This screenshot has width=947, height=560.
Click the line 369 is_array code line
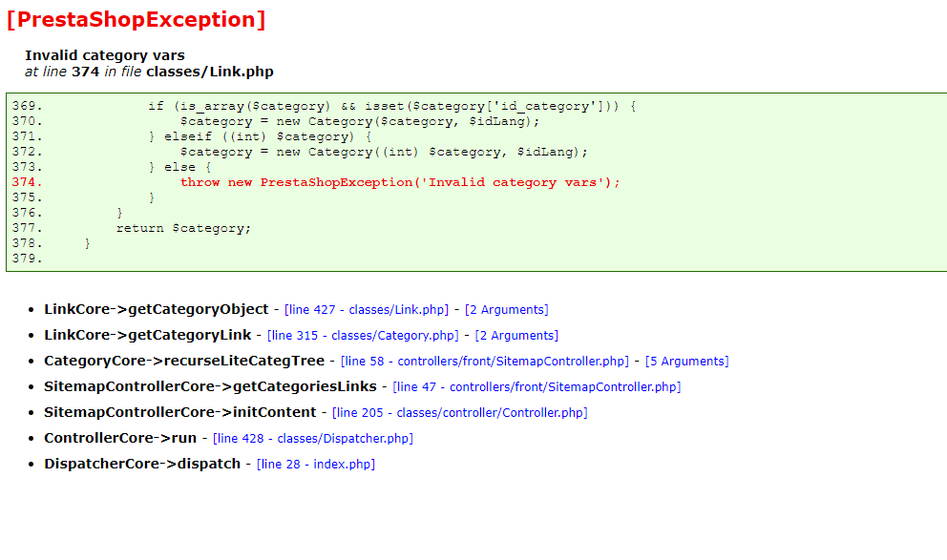pos(392,106)
